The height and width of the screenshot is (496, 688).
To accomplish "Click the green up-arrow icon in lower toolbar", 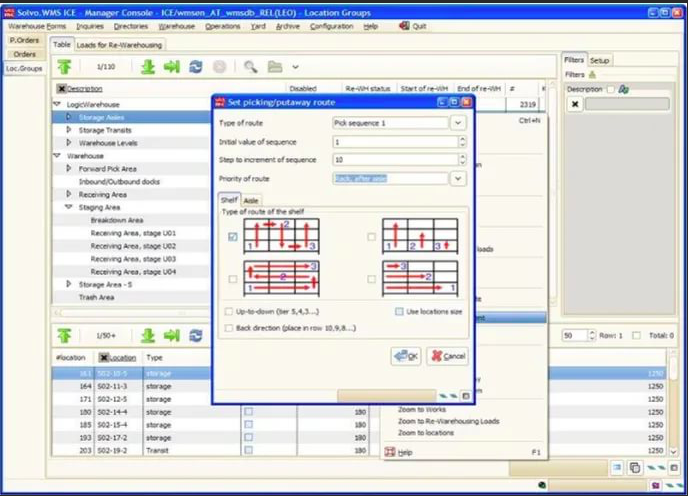I will (64, 336).
